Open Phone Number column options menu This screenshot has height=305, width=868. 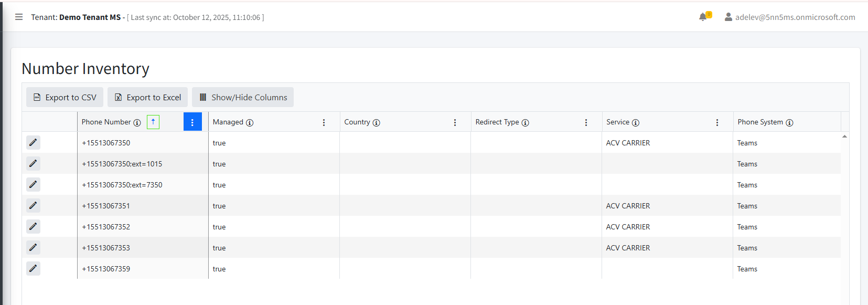point(192,122)
